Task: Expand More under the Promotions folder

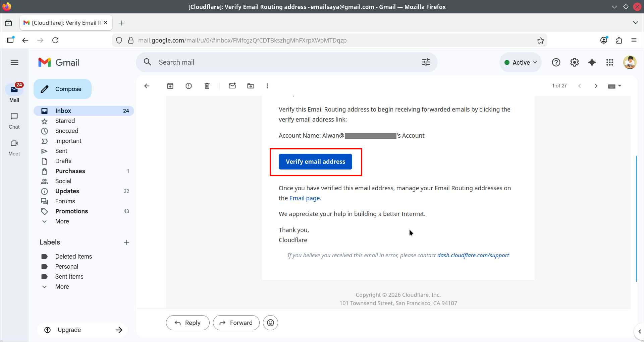Action: [x=62, y=221]
